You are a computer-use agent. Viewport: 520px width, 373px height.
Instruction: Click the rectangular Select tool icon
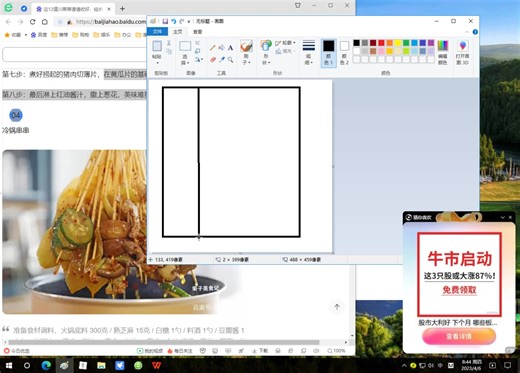coord(185,46)
